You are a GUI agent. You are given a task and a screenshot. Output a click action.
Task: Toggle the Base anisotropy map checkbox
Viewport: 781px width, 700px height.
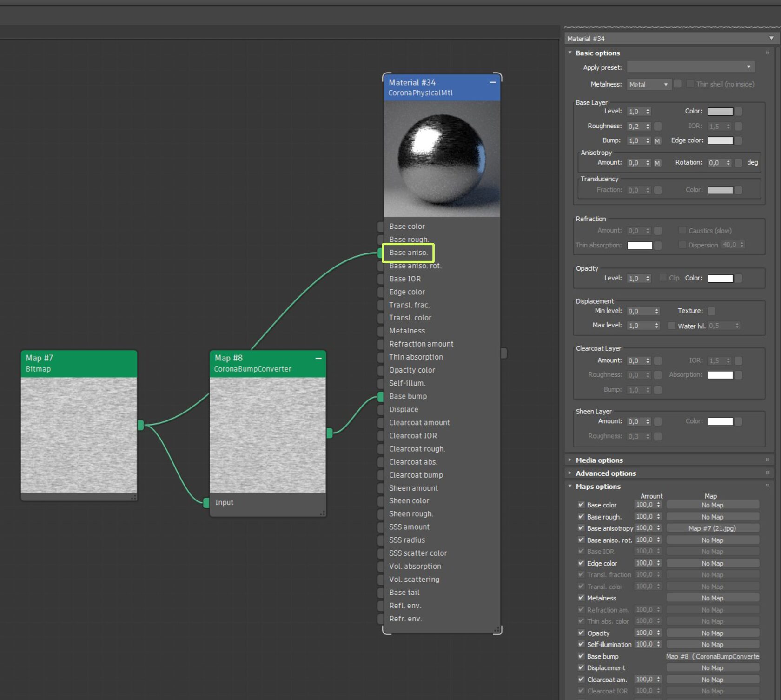point(581,528)
